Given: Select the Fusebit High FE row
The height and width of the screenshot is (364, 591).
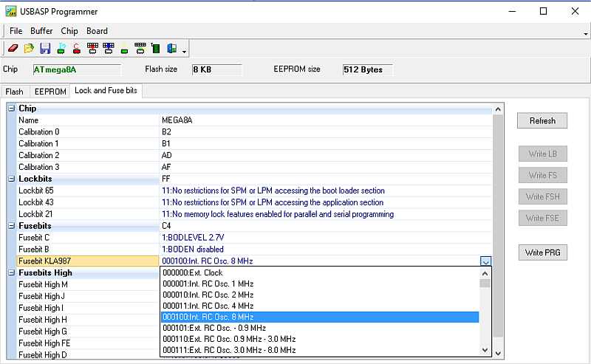Looking at the screenshot, I should click(x=88, y=343).
